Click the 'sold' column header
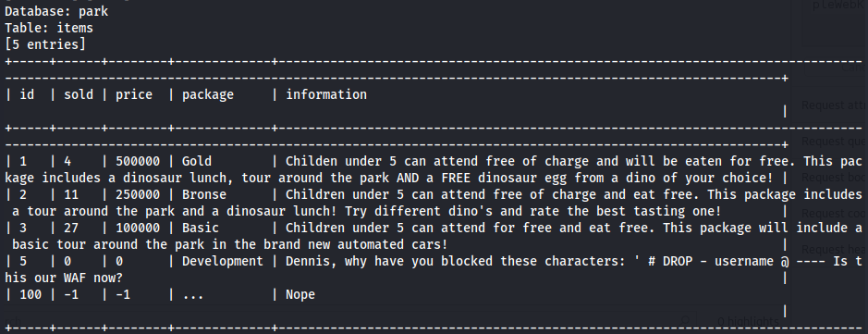The height and width of the screenshot is (334, 868). pos(79,94)
